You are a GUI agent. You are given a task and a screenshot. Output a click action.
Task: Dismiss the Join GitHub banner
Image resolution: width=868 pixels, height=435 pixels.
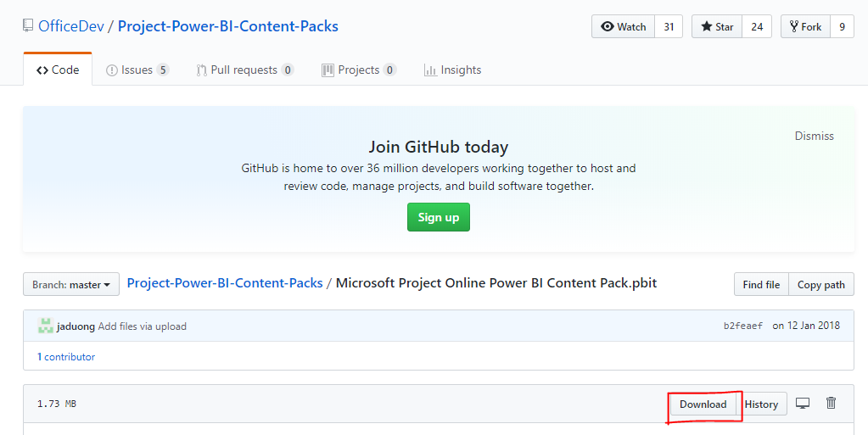coord(814,136)
